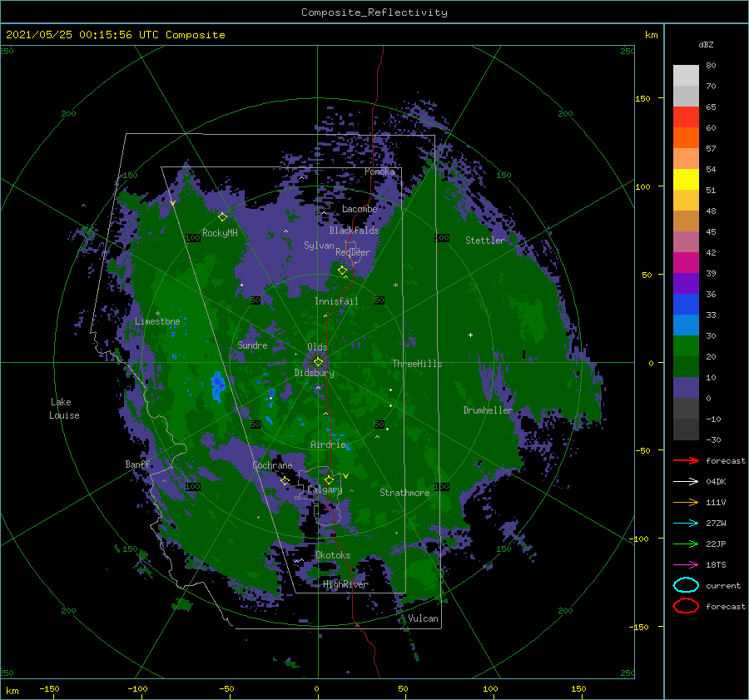
Task: Click the Sylvan label
Action: coord(319,246)
